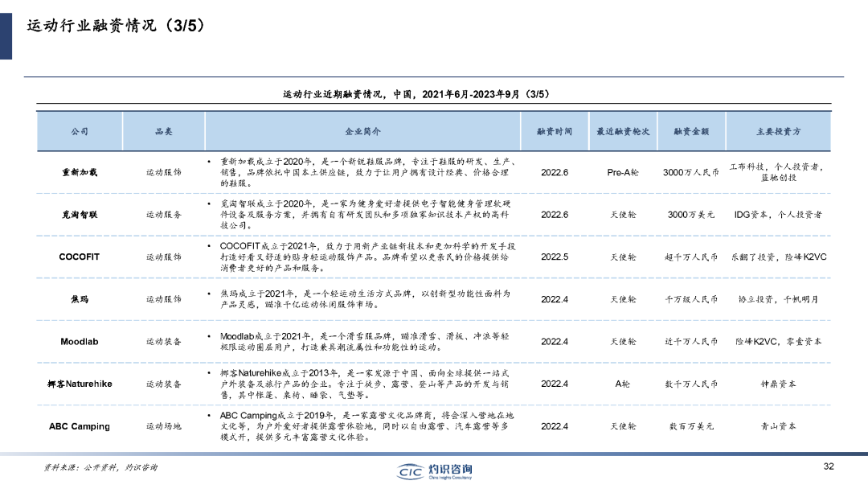Screen dimensions: 868x489
Task: Select company name Moodlab
Action: coord(79,342)
